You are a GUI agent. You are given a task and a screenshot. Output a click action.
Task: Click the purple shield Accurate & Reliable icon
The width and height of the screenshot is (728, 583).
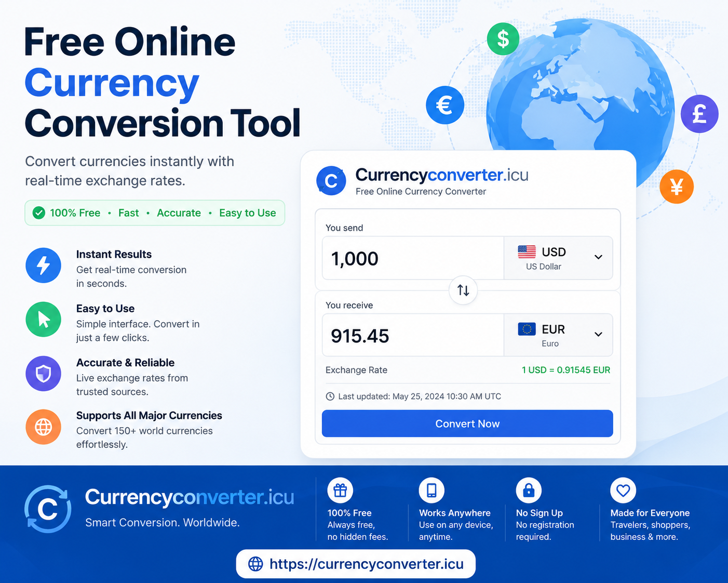point(44,374)
